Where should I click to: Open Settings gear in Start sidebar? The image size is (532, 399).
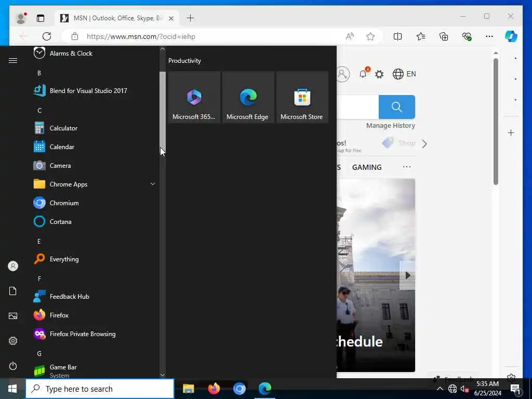pyautogui.click(x=13, y=341)
